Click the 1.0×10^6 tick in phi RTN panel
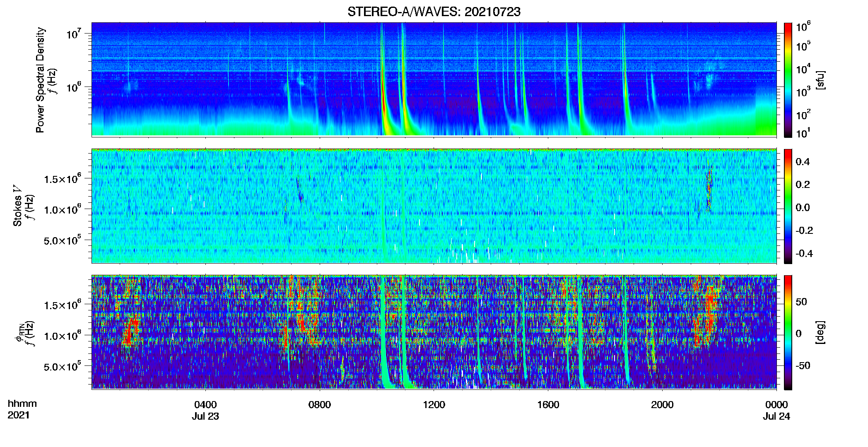 [63, 336]
